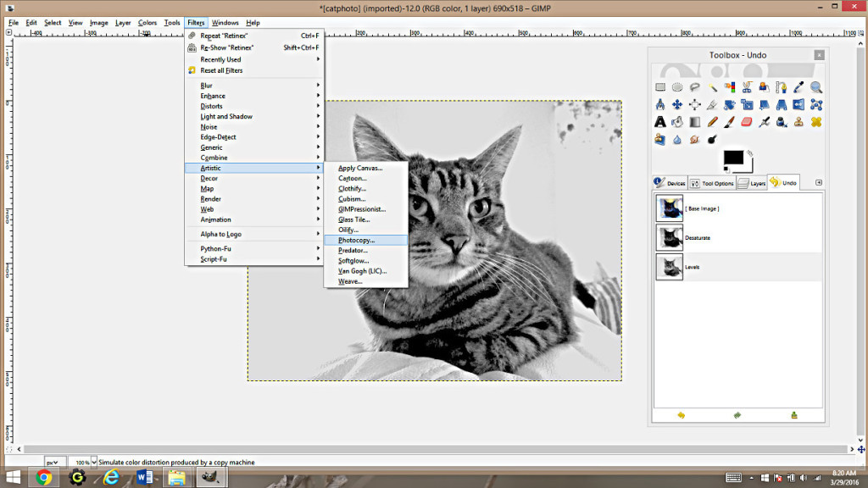This screenshot has width=868, height=488.
Task: Select the Rectangle Select tool
Action: click(x=660, y=87)
